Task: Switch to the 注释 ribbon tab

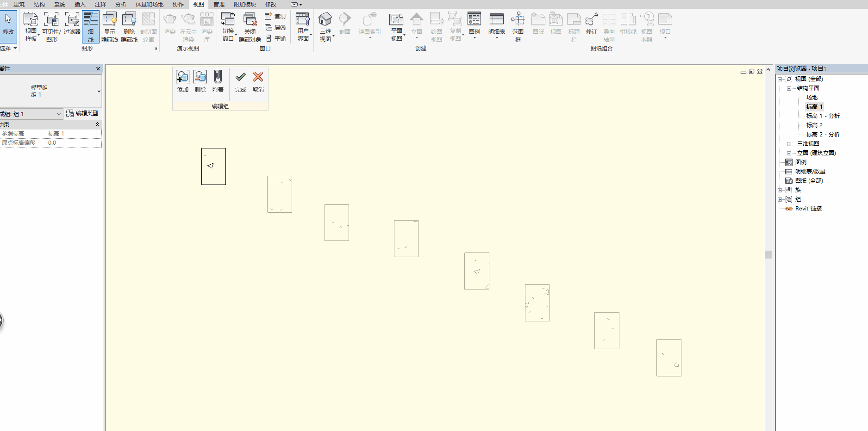Action: pos(100,4)
